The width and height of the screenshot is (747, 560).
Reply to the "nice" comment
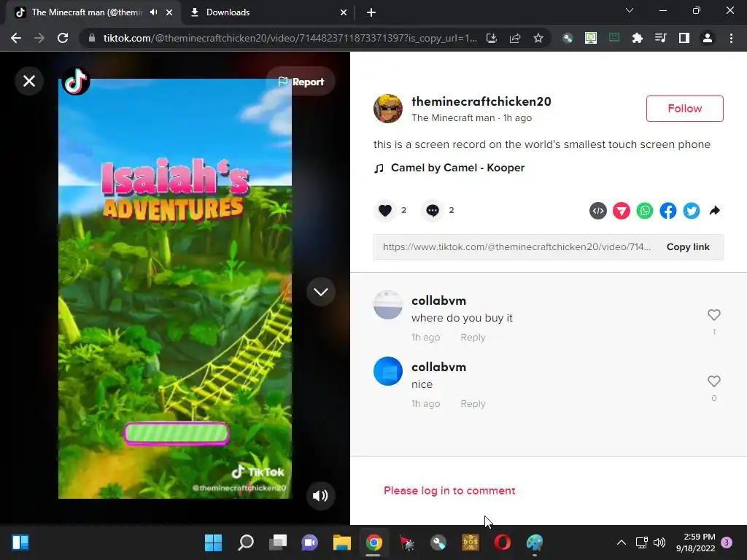pyautogui.click(x=473, y=403)
